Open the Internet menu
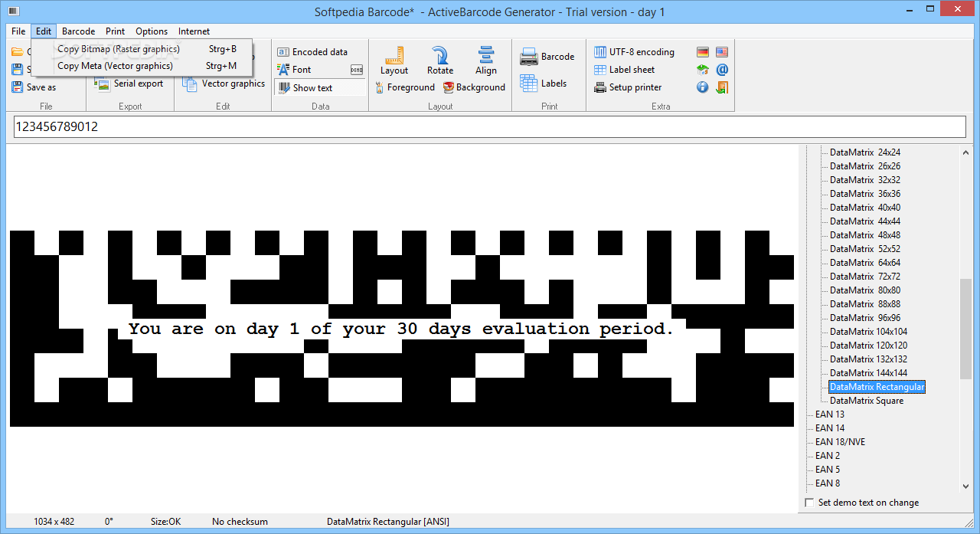 (194, 31)
